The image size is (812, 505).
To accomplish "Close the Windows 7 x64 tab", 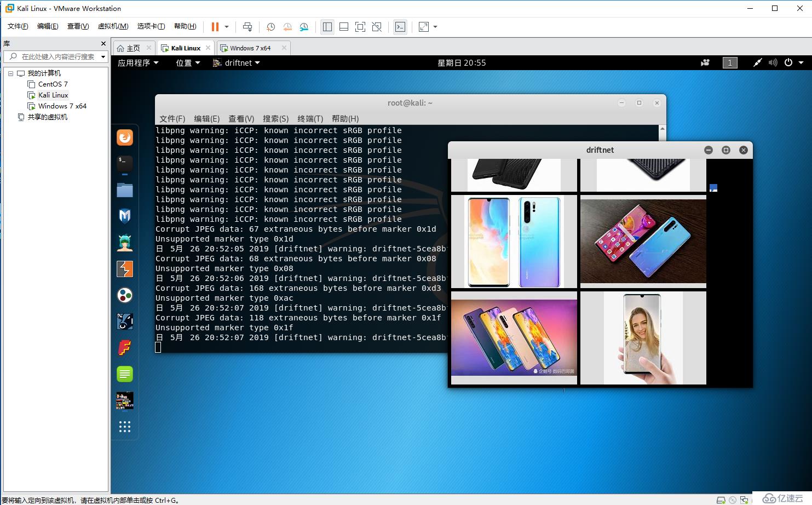I will (x=284, y=48).
